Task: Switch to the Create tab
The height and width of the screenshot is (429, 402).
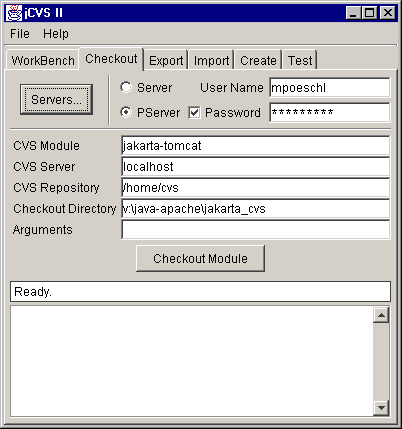Action: click(258, 61)
